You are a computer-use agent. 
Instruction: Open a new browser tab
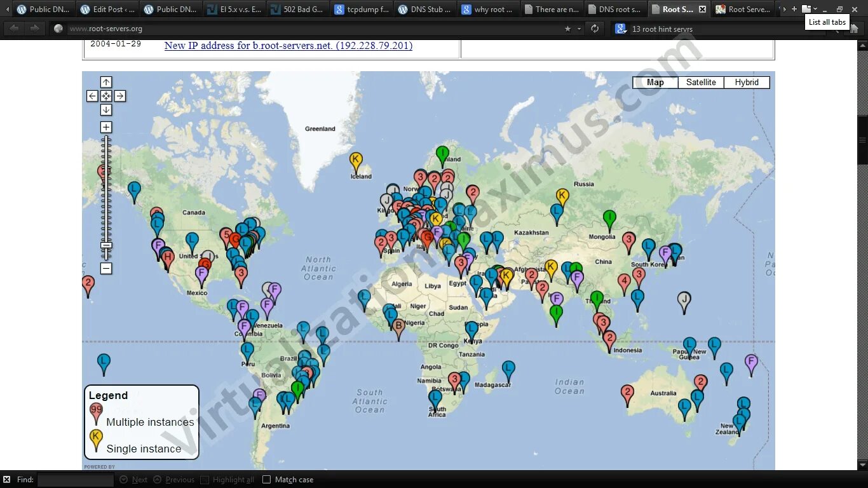[x=794, y=9]
